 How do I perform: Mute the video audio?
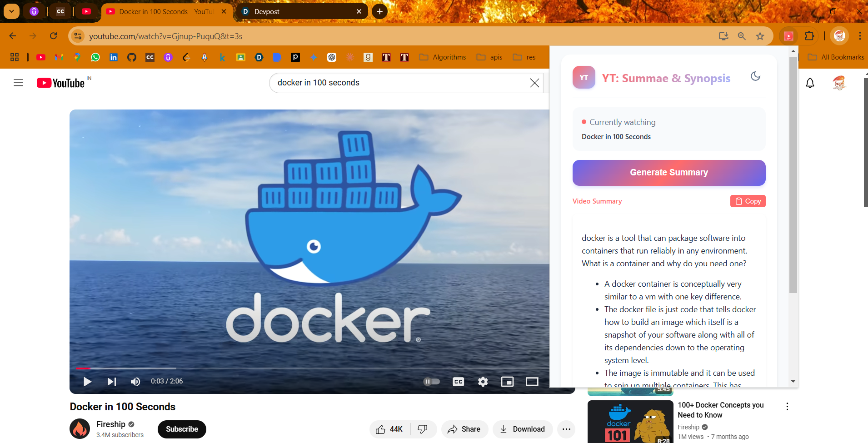[135, 382]
